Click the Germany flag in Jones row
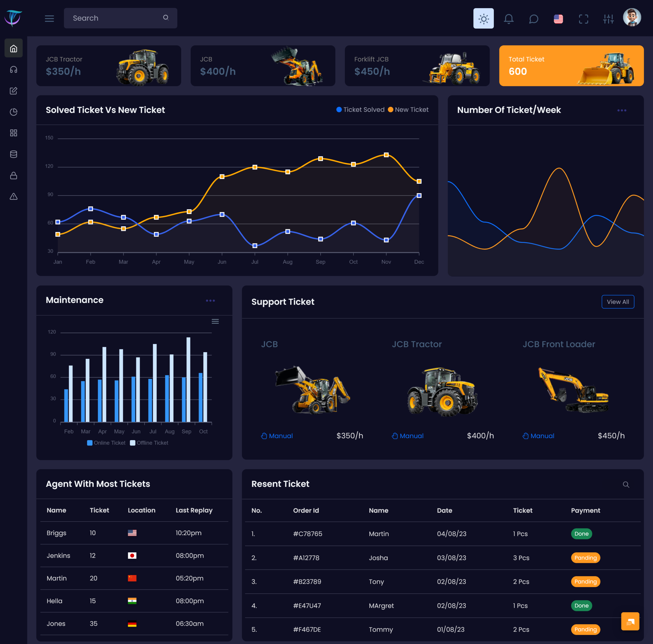This screenshot has width=653, height=644. click(132, 624)
